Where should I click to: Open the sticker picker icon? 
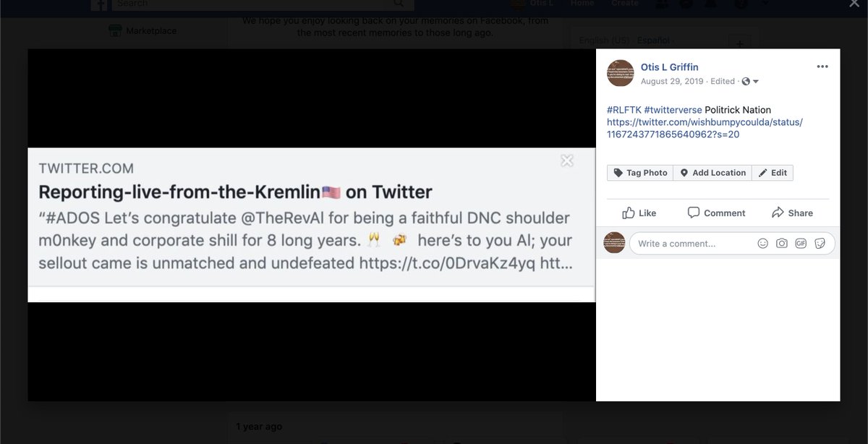tap(820, 244)
